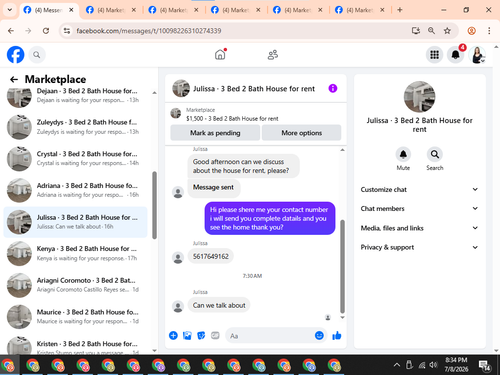Open the taskbar network icon
This screenshot has width=500, height=375.
422,365
